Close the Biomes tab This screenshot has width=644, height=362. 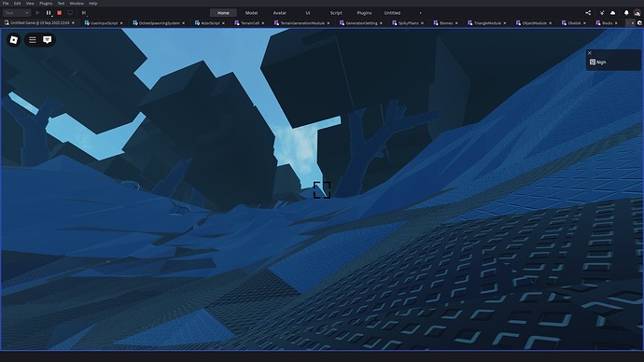click(x=456, y=23)
